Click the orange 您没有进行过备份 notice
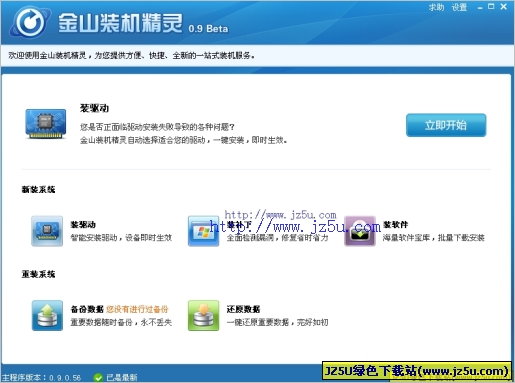515x383 pixels. [x=137, y=309]
